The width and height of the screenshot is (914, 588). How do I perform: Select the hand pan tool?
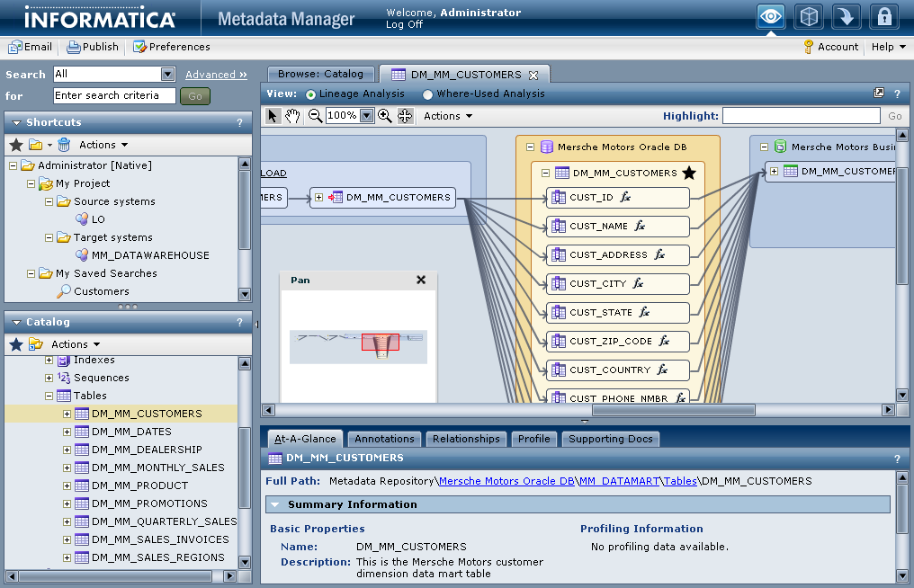tap(292, 116)
